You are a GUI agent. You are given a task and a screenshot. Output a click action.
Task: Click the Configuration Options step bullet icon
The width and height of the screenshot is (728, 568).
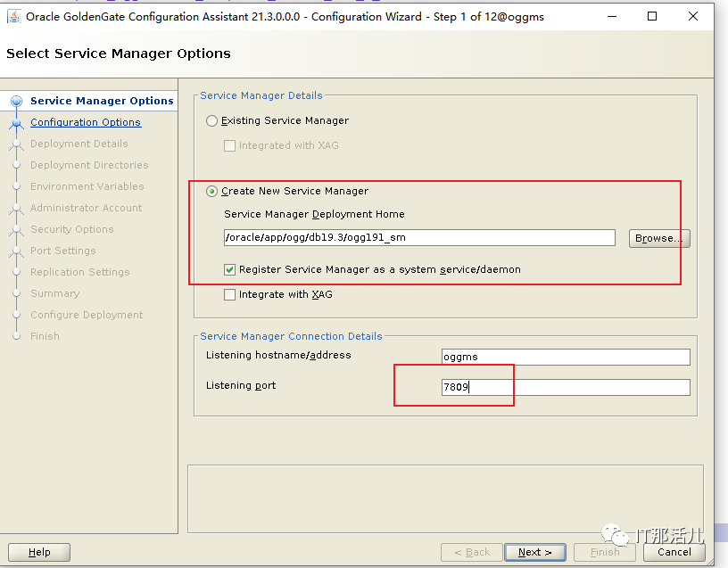[x=16, y=123]
